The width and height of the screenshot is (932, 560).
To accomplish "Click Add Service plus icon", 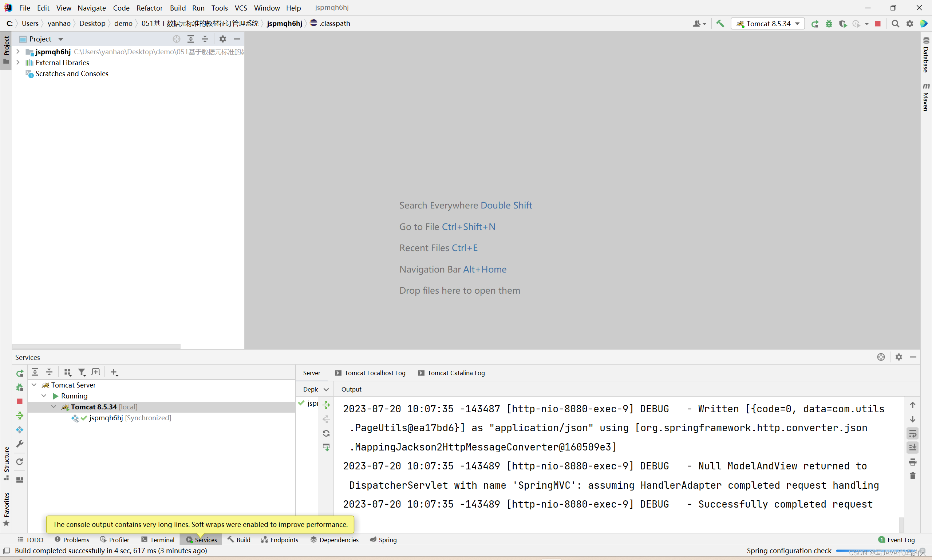I will pyautogui.click(x=114, y=372).
